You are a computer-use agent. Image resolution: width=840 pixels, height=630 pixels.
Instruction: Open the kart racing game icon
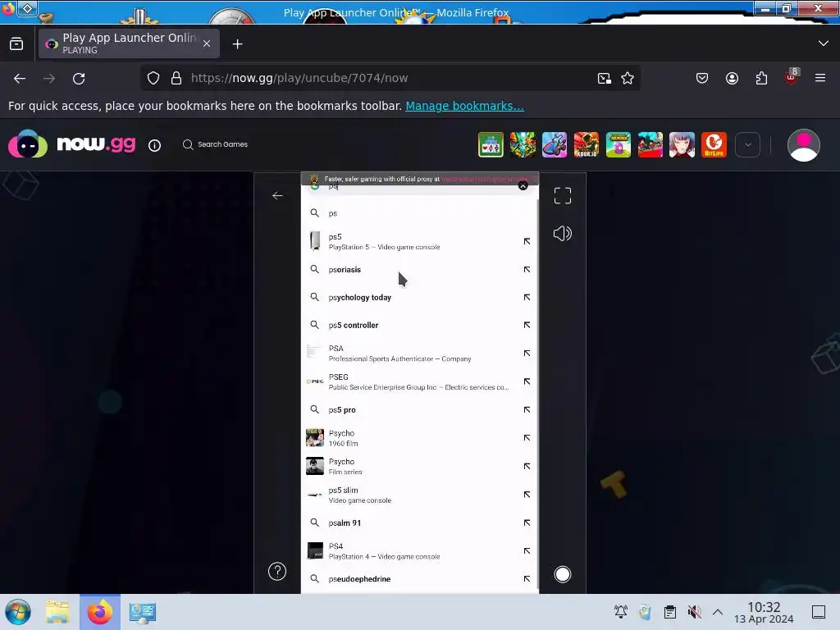pos(555,144)
